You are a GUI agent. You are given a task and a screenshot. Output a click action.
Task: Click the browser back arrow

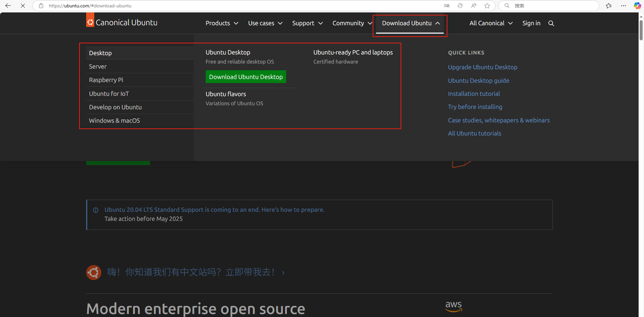[x=8, y=6]
